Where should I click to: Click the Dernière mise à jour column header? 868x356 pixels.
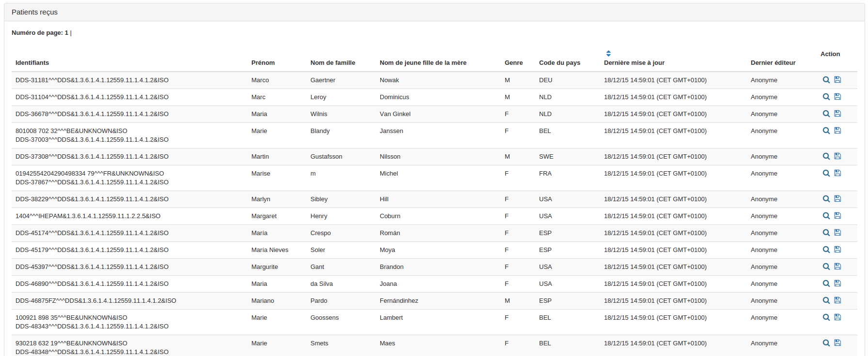634,63
